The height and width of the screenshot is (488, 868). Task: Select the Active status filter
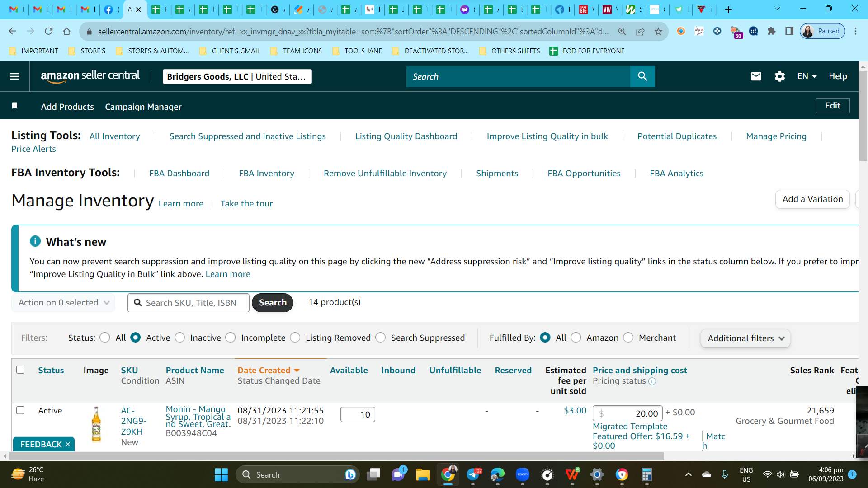pos(135,338)
